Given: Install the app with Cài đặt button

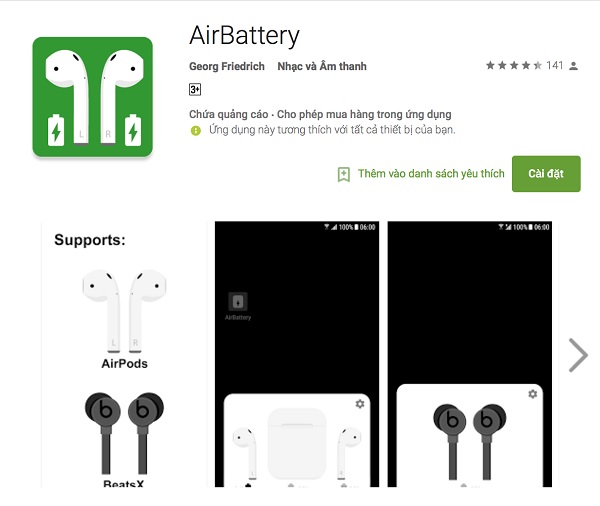Looking at the screenshot, I should pos(546,174).
